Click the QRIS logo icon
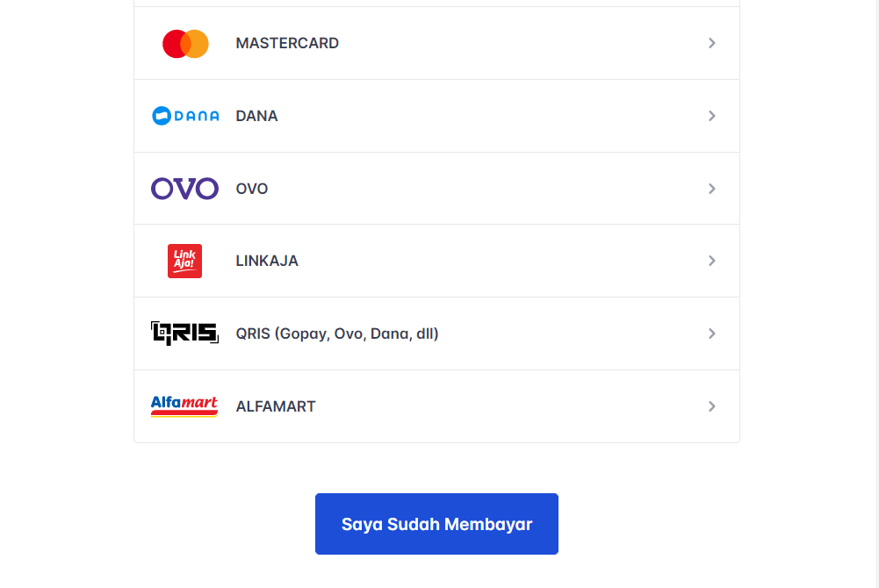879x588 pixels. 184,333
